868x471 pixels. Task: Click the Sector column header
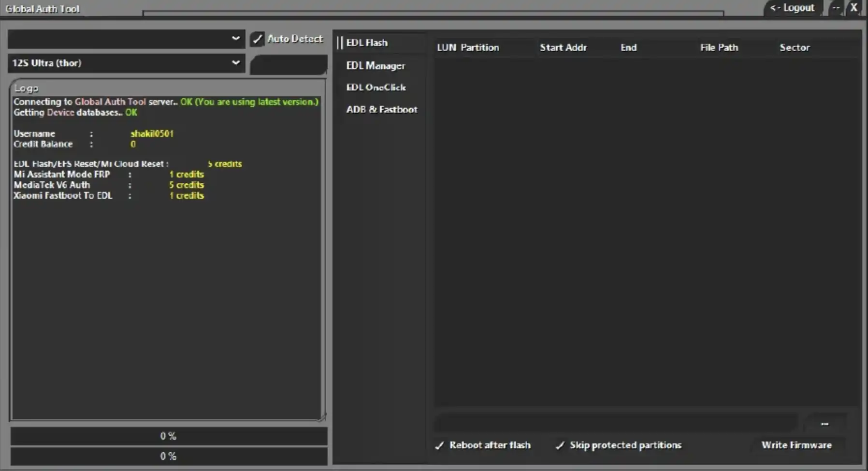point(795,47)
